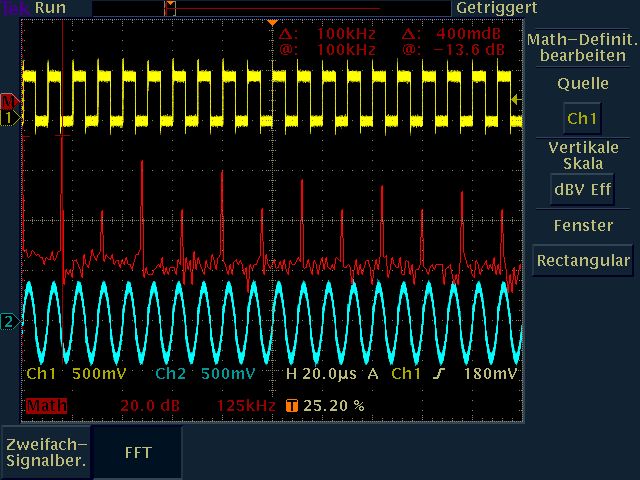
Task: Click the orange trigger position triangle above graticule
Action: [x=272, y=22]
